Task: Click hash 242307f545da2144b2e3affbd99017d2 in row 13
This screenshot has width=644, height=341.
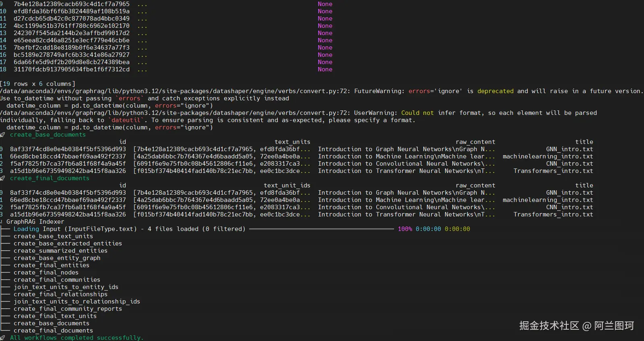Action: (x=72, y=33)
